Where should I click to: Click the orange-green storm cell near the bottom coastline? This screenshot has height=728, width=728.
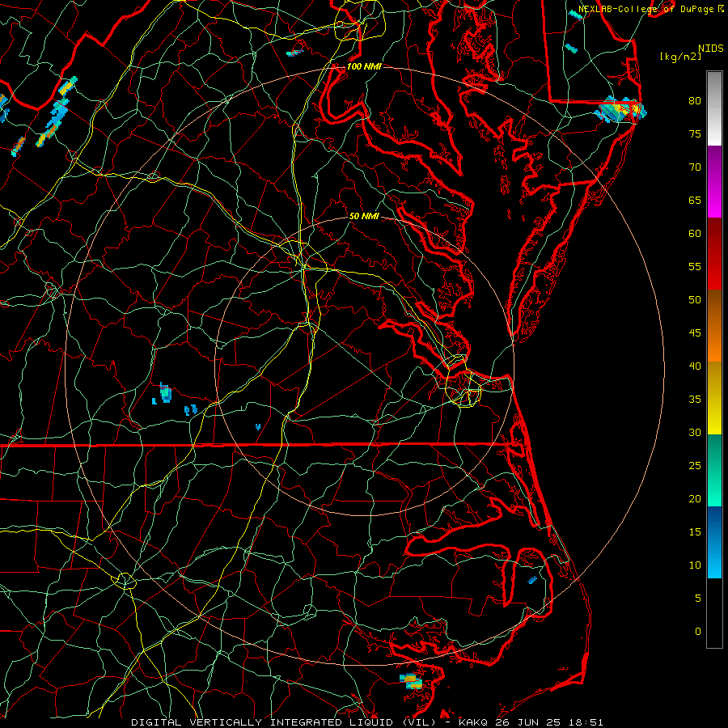point(411,681)
